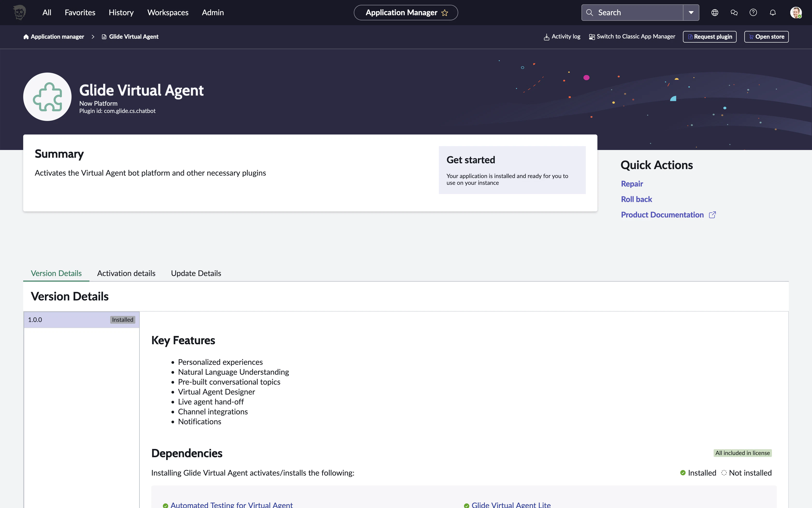Open the Admin menu
This screenshot has width=812, height=508.
(x=213, y=12)
